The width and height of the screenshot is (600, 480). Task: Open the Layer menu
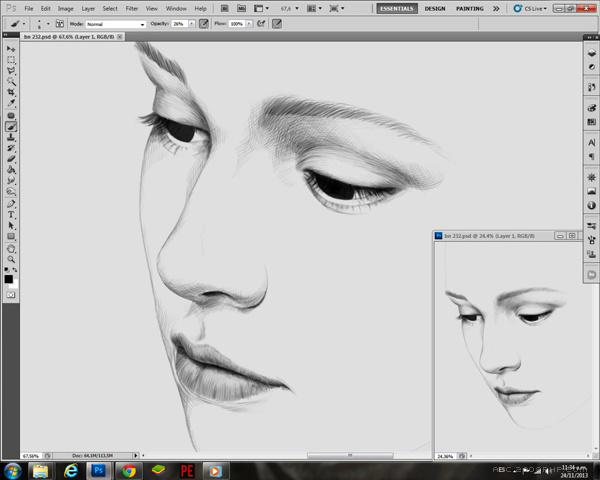[88, 8]
